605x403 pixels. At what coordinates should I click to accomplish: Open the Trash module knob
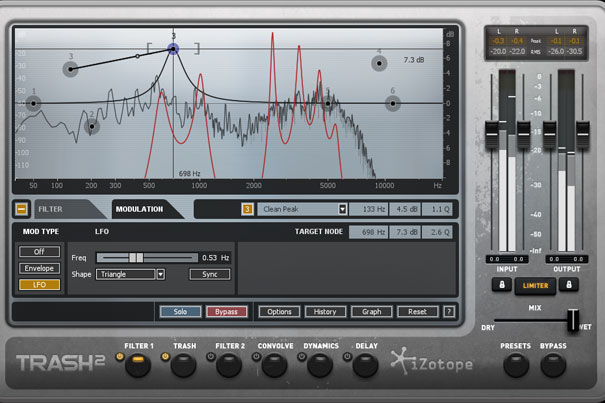[183, 365]
